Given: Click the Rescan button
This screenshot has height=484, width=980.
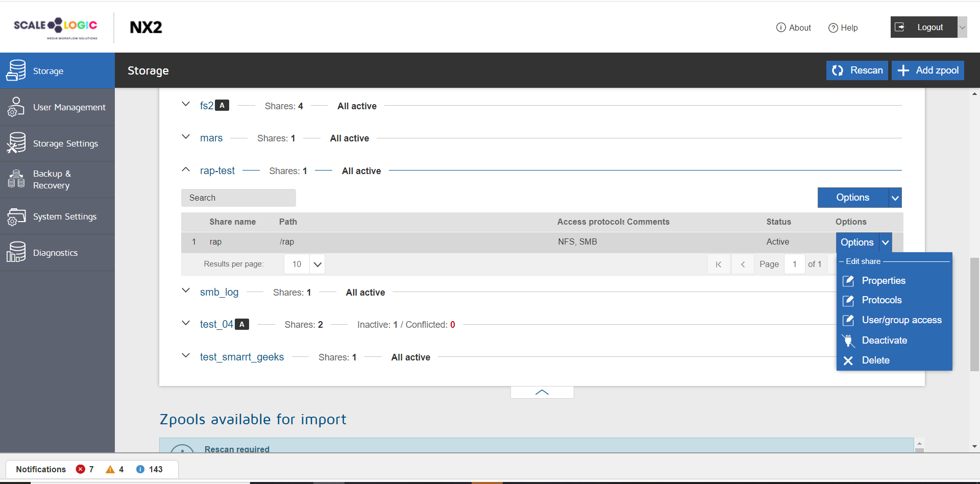Looking at the screenshot, I should point(857,70).
